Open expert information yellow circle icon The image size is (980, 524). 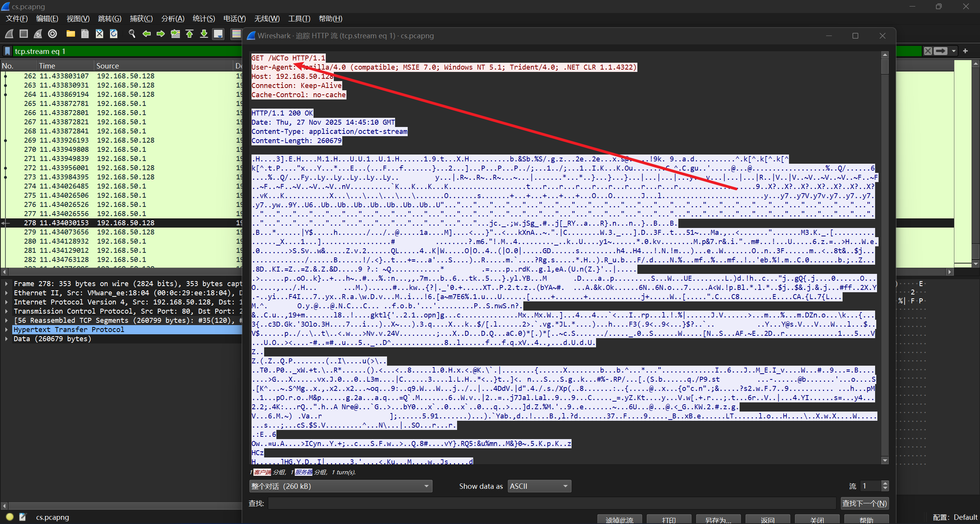10,517
